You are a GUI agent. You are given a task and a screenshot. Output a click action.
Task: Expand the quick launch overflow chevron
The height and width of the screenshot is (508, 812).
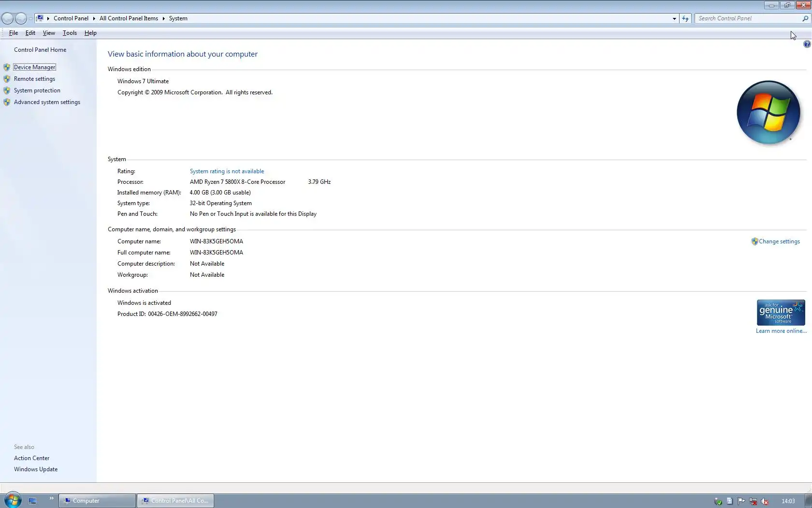[51, 498]
